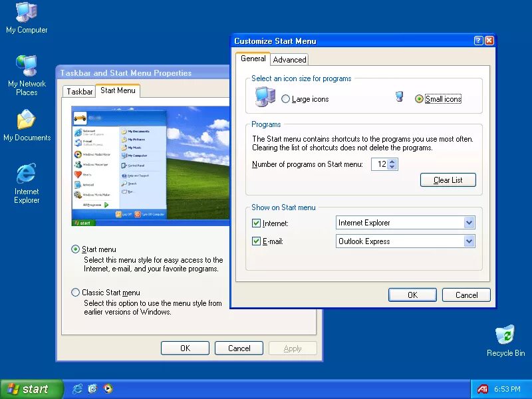Open My Computer from the desktop
The height and width of the screenshot is (399, 532).
pyautogui.click(x=27, y=13)
